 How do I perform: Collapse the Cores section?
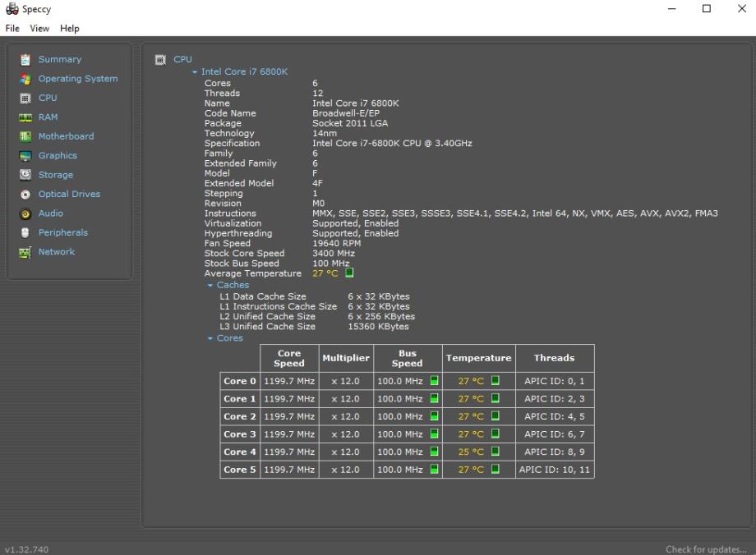pyautogui.click(x=210, y=338)
